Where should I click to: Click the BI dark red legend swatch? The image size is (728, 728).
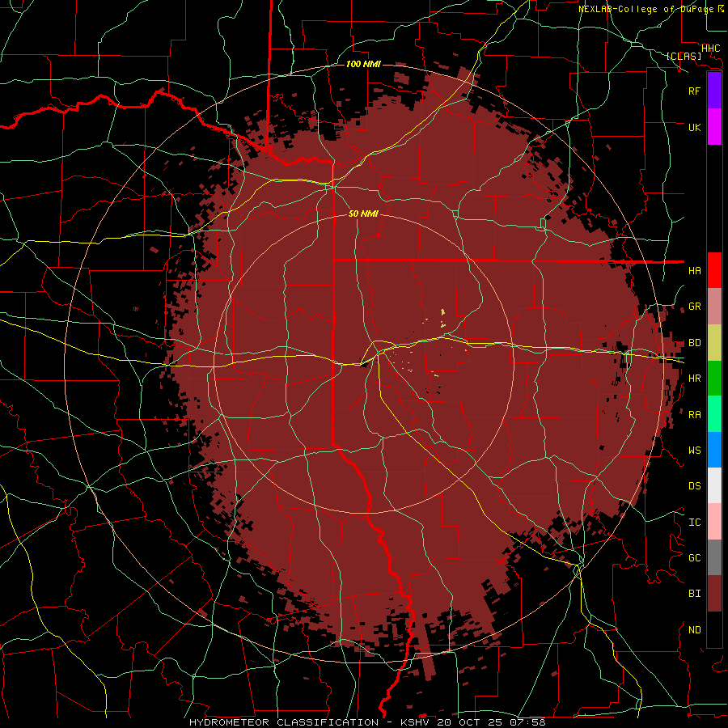point(714,594)
